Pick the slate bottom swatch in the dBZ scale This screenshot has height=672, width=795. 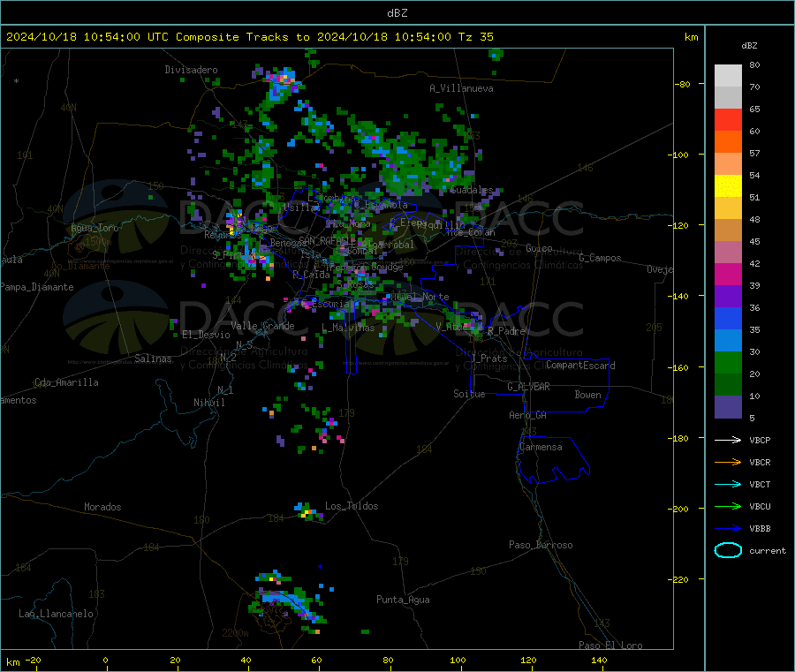(728, 407)
